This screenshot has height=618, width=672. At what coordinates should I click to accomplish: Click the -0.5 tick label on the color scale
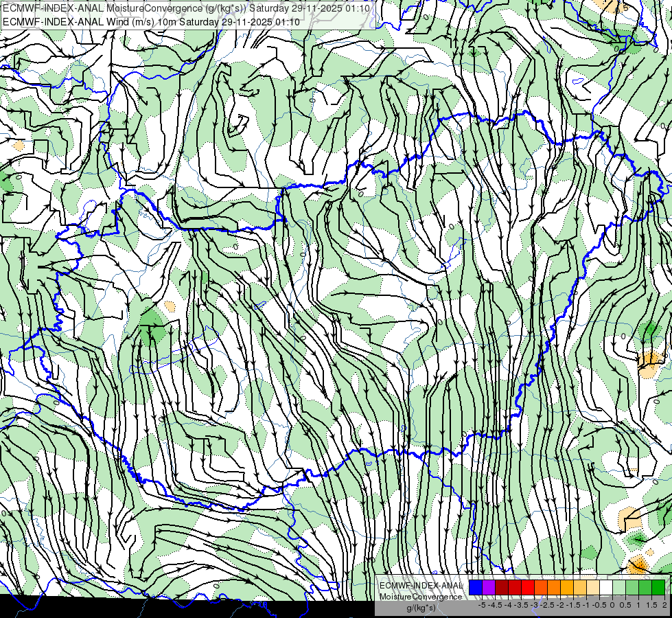click(599, 605)
